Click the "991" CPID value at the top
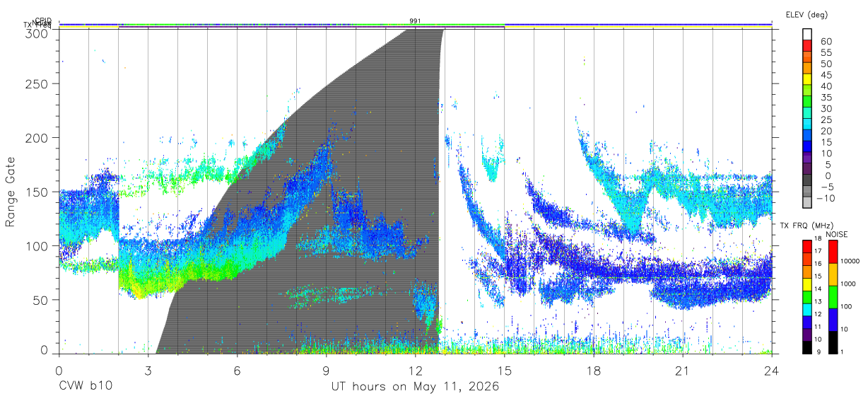 click(x=415, y=21)
